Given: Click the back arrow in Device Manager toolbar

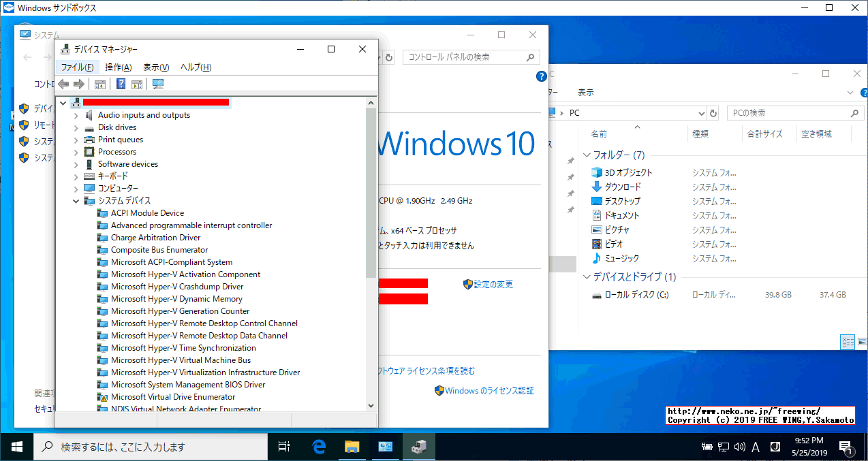Looking at the screenshot, I should (63, 83).
